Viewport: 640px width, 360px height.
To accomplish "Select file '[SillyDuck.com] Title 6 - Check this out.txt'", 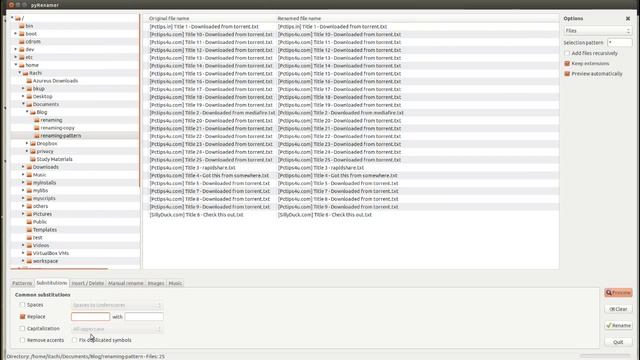I will coord(196,215).
